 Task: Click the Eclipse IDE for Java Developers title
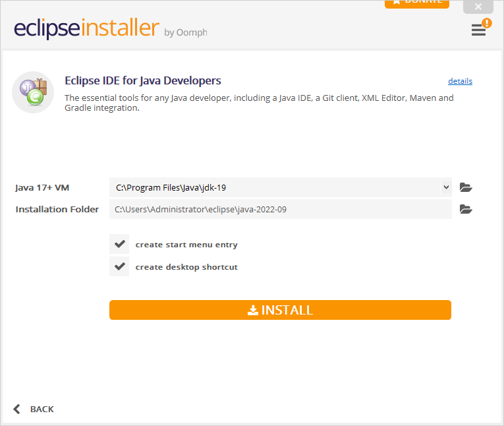click(x=143, y=80)
